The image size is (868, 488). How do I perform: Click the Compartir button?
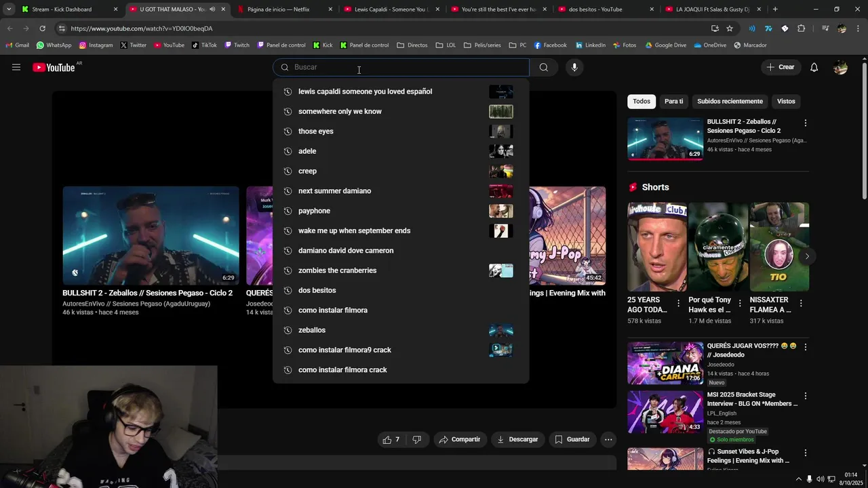tap(459, 439)
